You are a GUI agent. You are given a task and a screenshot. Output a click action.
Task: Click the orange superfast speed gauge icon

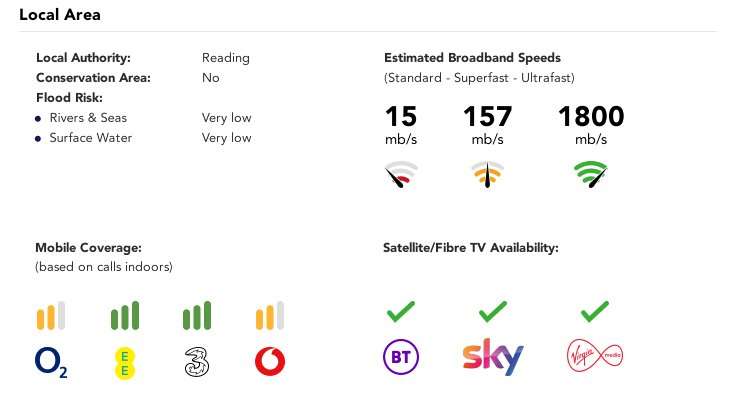tap(487, 174)
